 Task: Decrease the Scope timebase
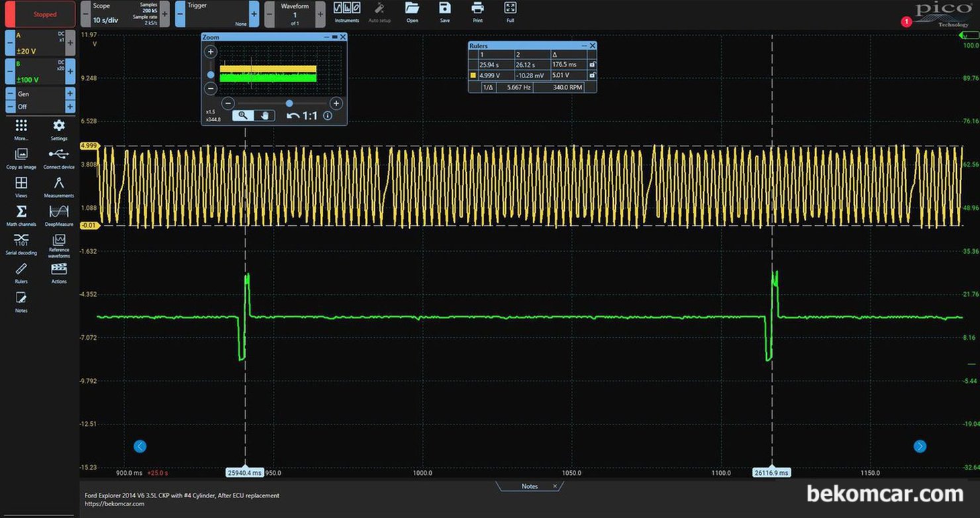[x=85, y=14]
